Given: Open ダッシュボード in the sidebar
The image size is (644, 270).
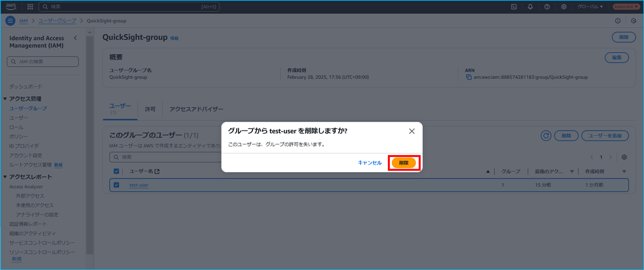Looking at the screenshot, I should 26,86.
